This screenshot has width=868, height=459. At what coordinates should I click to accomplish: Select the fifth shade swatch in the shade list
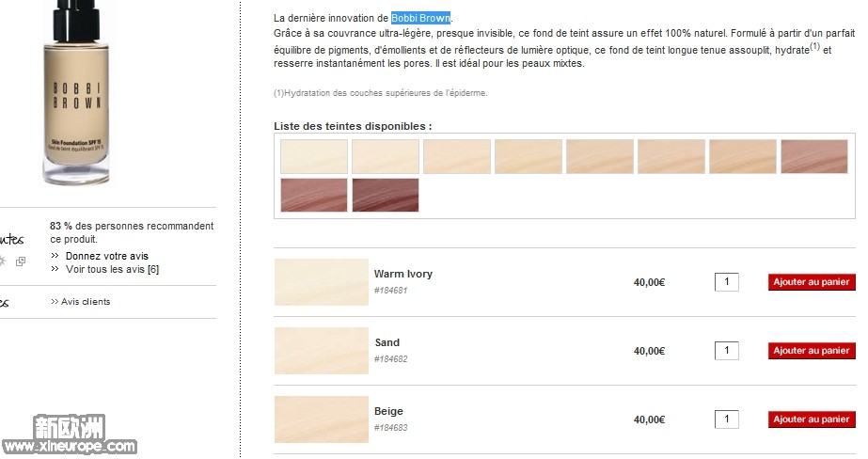coord(600,157)
